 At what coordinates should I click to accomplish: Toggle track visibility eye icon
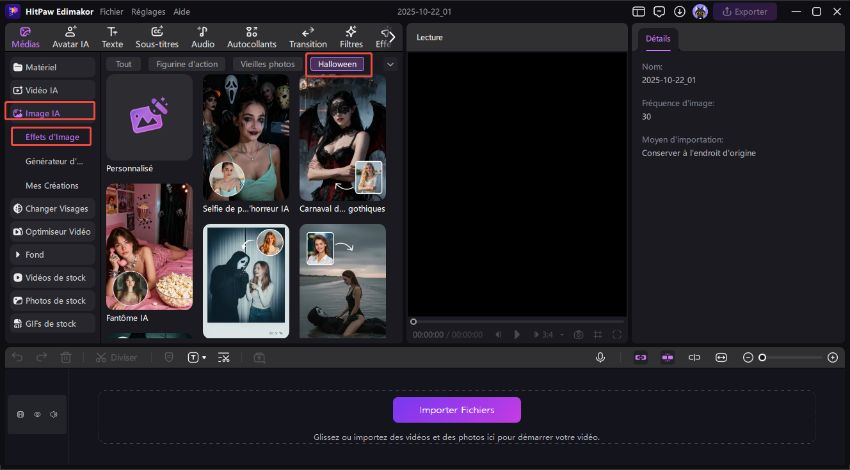[x=38, y=414]
